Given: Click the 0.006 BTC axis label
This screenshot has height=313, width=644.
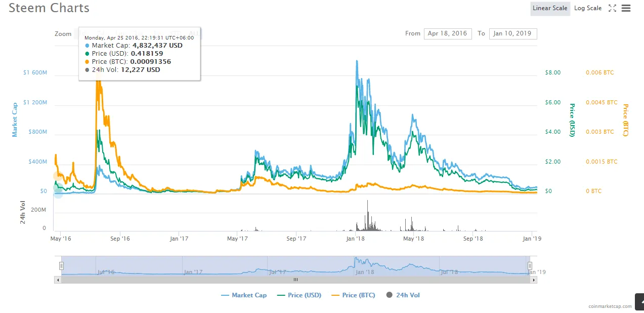Looking at the screenshot, I should coord(599,72).
